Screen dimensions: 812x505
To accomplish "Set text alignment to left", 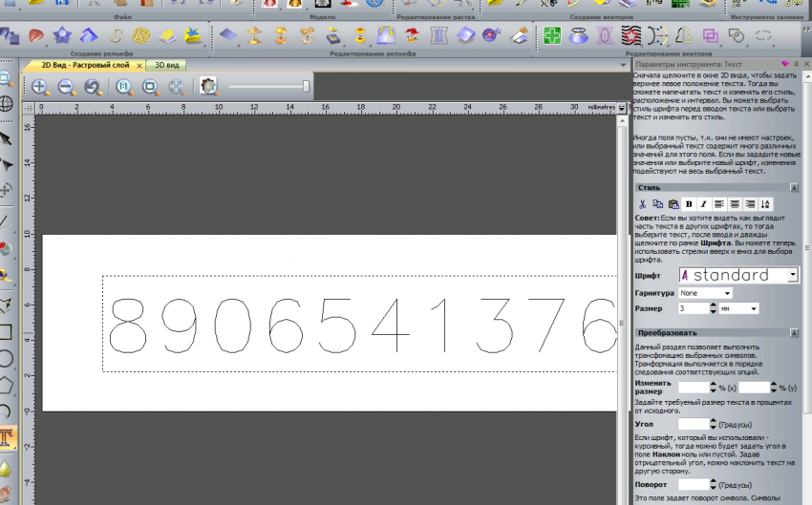I will [x=718, y=204].
